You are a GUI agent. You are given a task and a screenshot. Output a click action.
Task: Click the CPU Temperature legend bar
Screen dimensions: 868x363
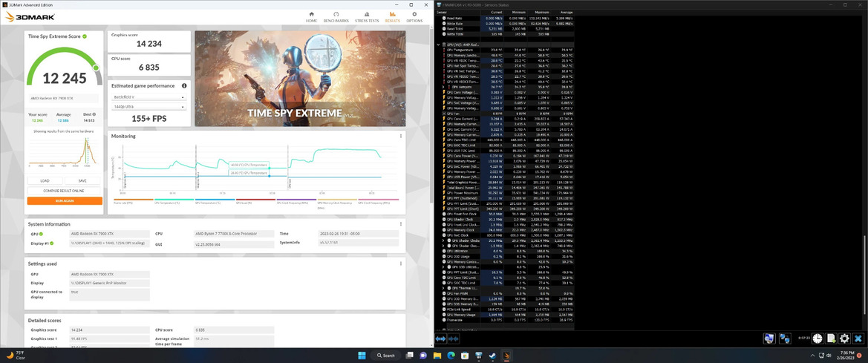(x=174, y=200)
